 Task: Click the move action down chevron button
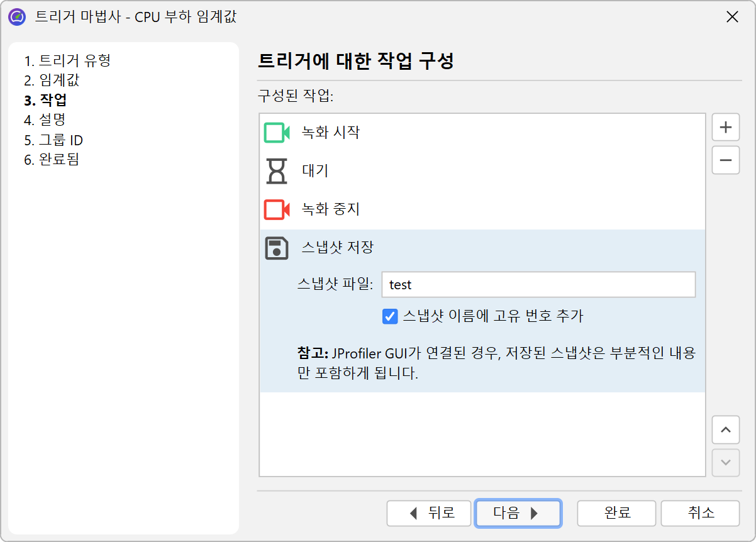[725, 463]
